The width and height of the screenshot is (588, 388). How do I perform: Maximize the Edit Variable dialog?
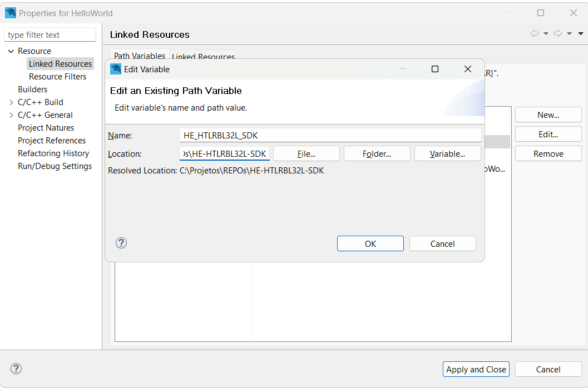pyautogui.click(x=435, y=69)
